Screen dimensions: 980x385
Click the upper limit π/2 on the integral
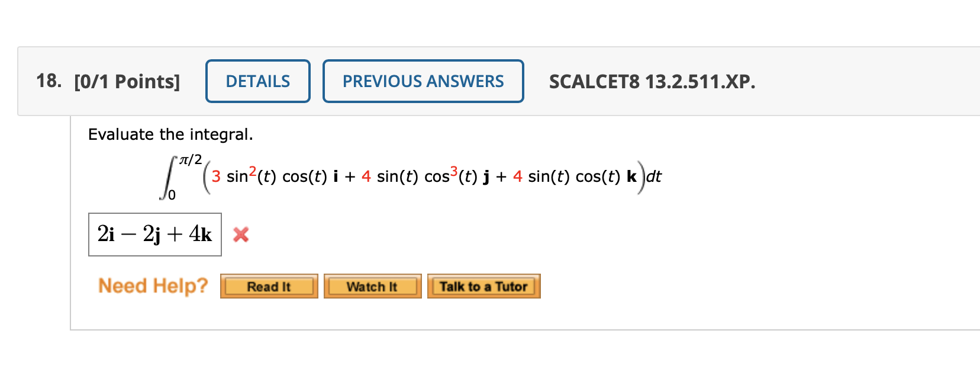(190, 159)
